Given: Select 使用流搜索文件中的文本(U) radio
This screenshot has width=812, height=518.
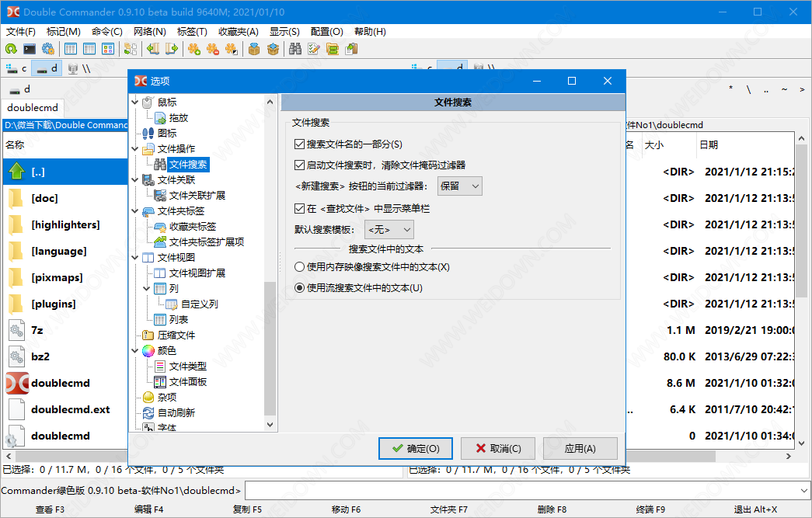Looking at the screenshot, I should pyautogui.click(x=299, y=287).
